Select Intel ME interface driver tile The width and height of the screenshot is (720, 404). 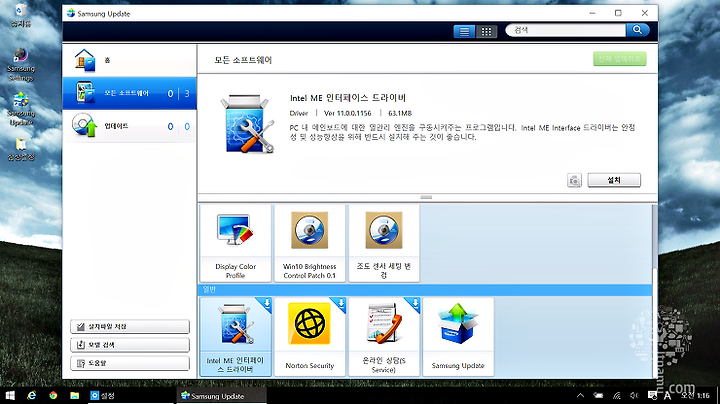coord(236,337)
